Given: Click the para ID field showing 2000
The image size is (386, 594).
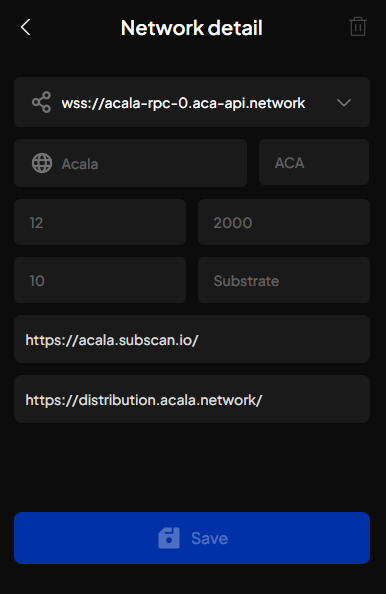Looking at the screenshot, I should [x=284, y=222].
